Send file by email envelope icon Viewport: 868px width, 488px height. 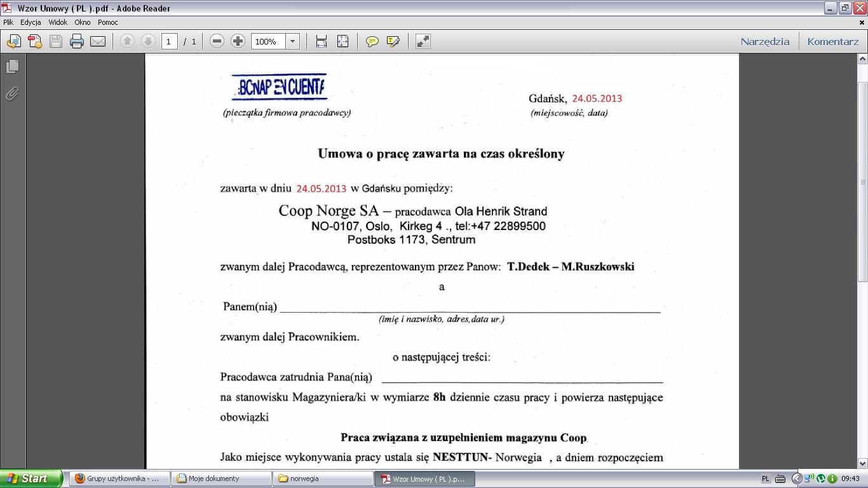[98, 41]
